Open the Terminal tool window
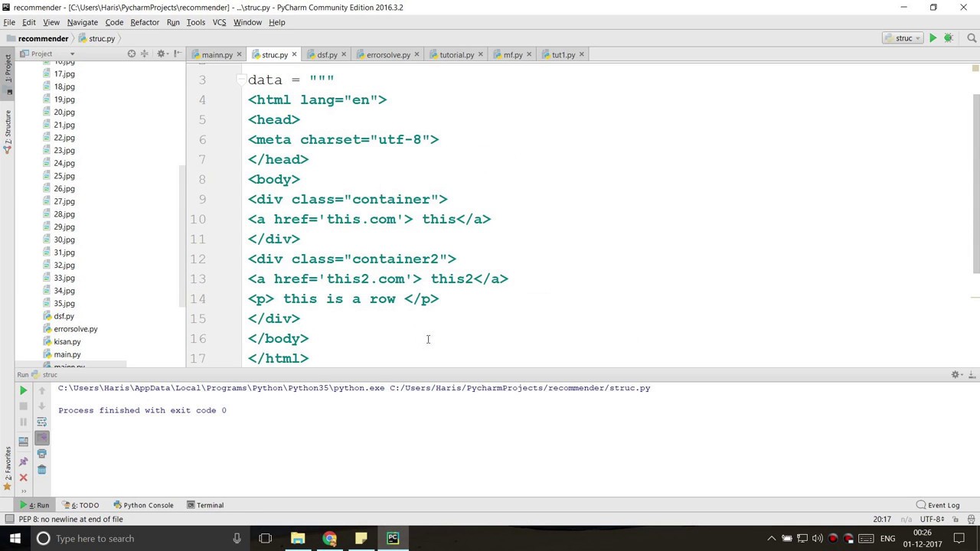Screen dimensions: 980x551 point(205,505)
